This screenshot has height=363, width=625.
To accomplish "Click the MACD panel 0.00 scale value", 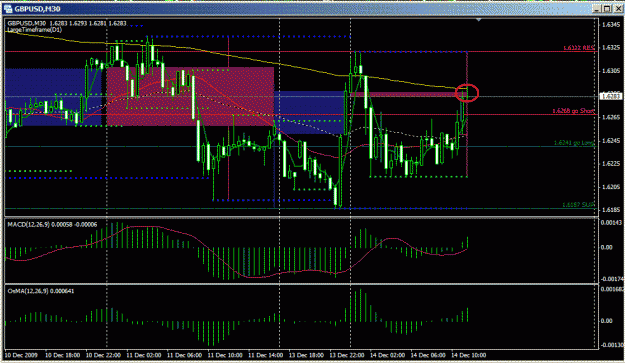I will [607, 247].
